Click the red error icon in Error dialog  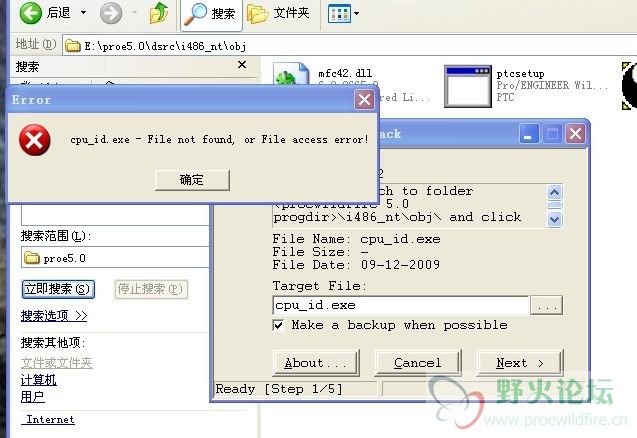pyautogui.click(x=35, y=140)
